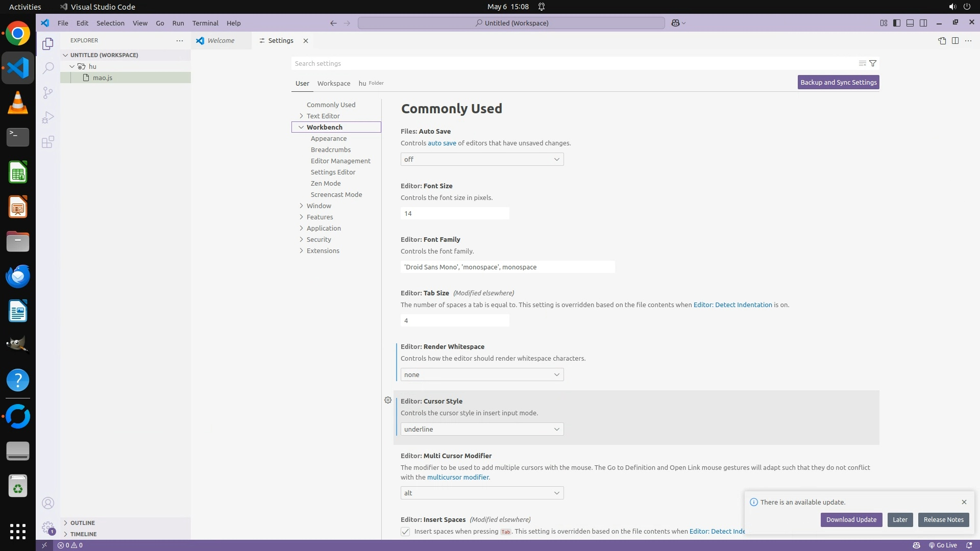This screenshot has height=551, width=980.
Task: Open the Search view in activity bar
Action: coord(48,68)
